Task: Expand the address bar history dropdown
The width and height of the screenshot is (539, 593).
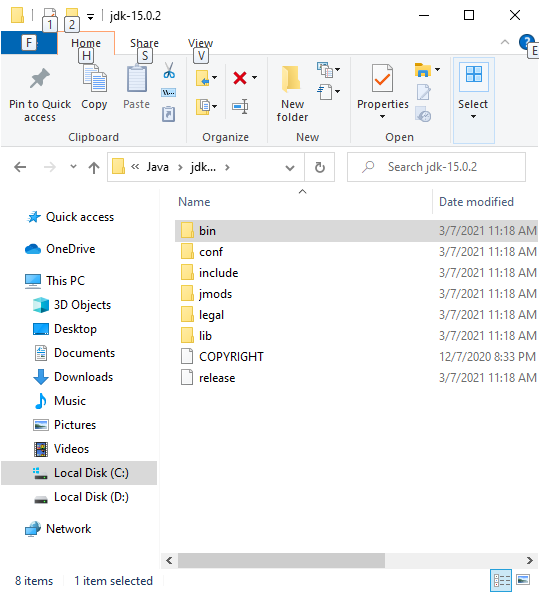Action: [x=290, y=168]
